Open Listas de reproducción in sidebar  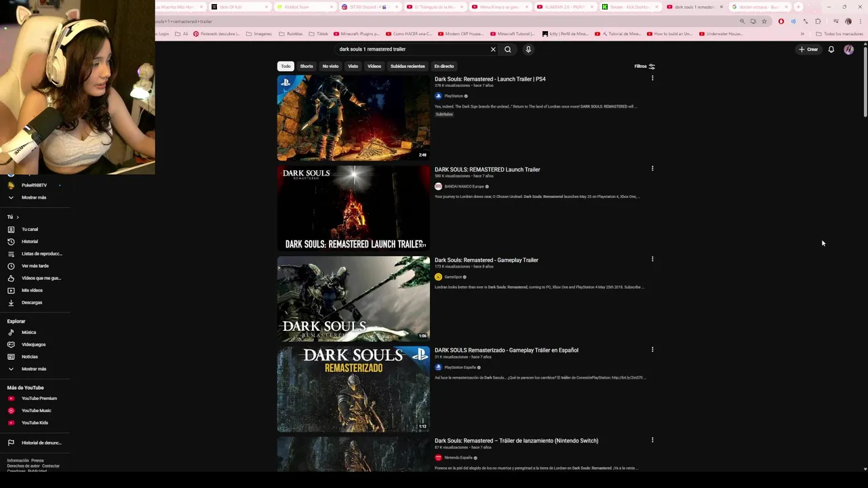35,253
